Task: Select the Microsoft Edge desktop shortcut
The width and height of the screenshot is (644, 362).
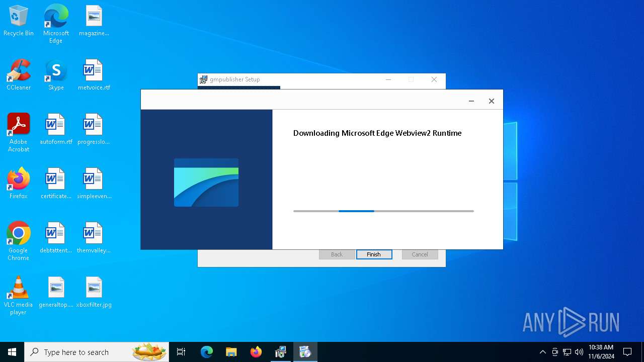Action: tap(56, 24)
